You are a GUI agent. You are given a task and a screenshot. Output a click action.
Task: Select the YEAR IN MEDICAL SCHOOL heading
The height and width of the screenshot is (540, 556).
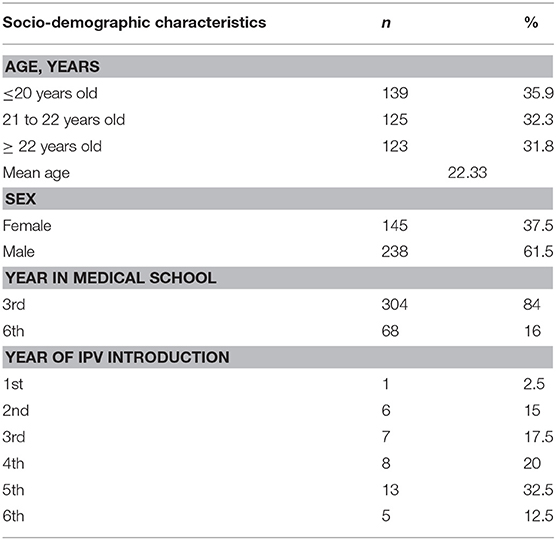(111, 278)
